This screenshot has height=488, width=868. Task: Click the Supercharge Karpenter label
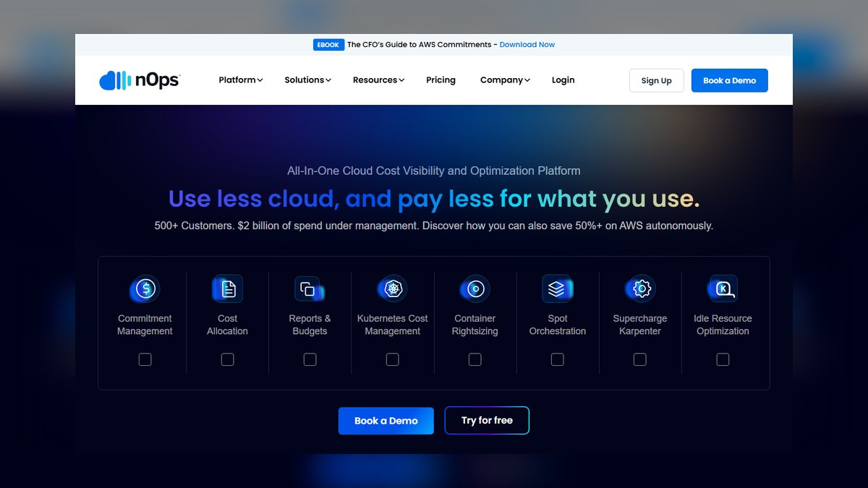tap(639, 325)
